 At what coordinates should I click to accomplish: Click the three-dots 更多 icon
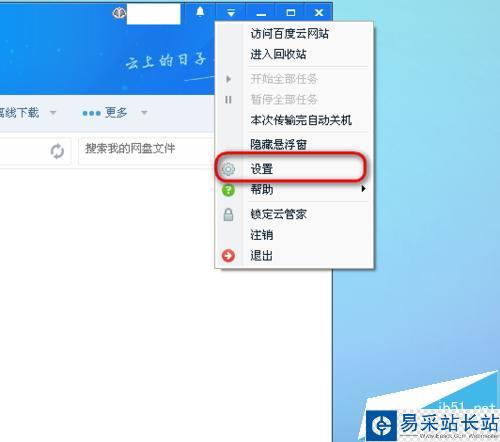tap(91, 113)
